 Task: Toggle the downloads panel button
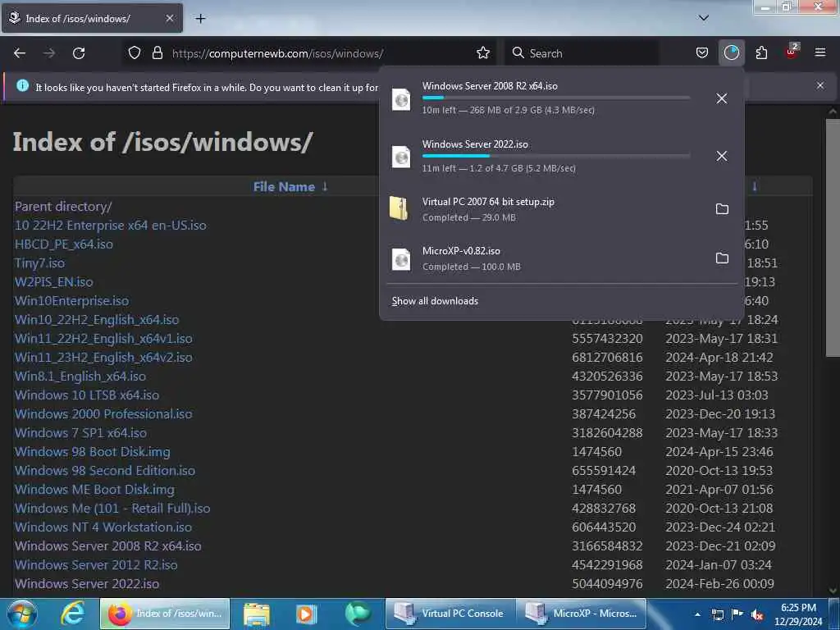click(731, 53)
